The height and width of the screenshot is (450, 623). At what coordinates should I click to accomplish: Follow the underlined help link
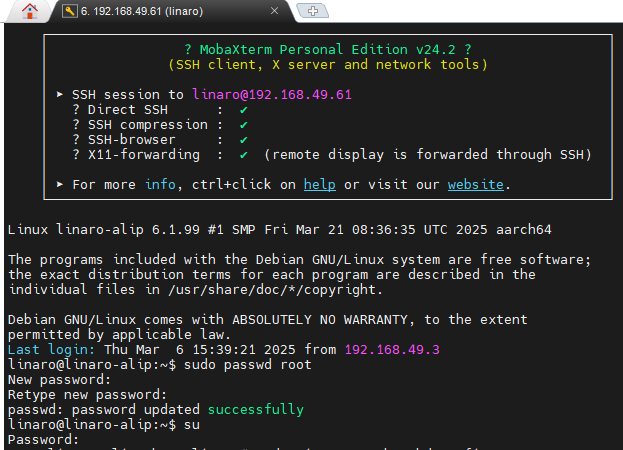(x=319, y=185)
